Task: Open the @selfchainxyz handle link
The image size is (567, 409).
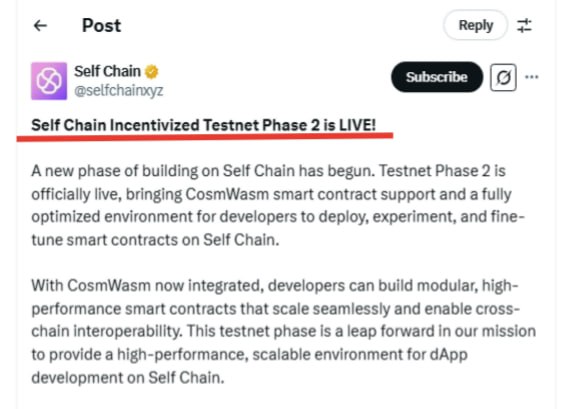Action: coord(119,90)
